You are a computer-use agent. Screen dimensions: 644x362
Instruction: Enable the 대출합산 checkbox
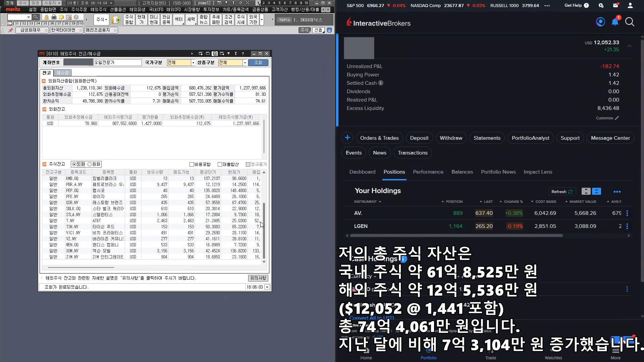[220, 164]
